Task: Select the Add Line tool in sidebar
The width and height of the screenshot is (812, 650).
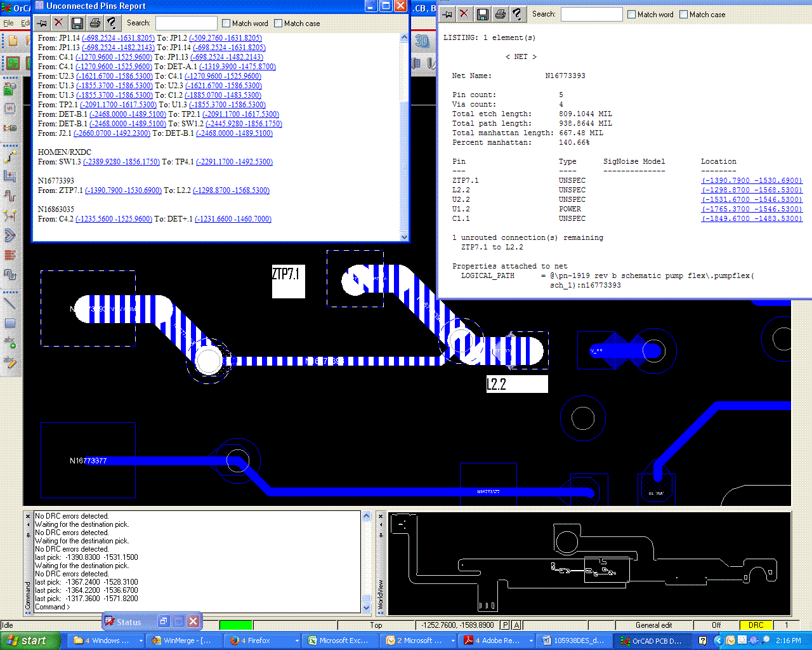Action: (10, 303)
